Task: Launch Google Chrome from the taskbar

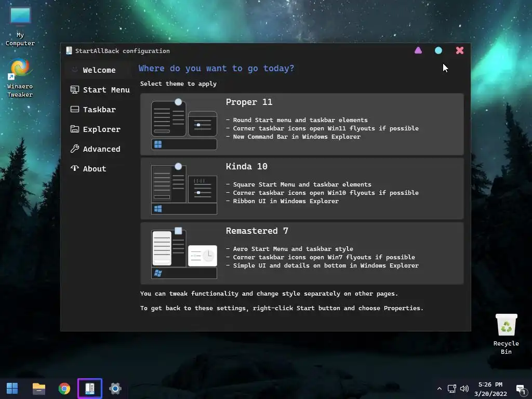Action: [x=64, y=389]
